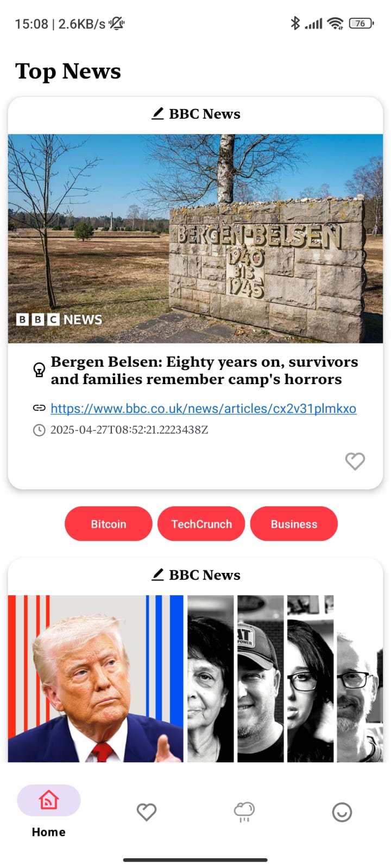Viewport: 391px width, 868px height.
Task: Click the pencil icon beside first BBC News header
Action: pos(157,113)
